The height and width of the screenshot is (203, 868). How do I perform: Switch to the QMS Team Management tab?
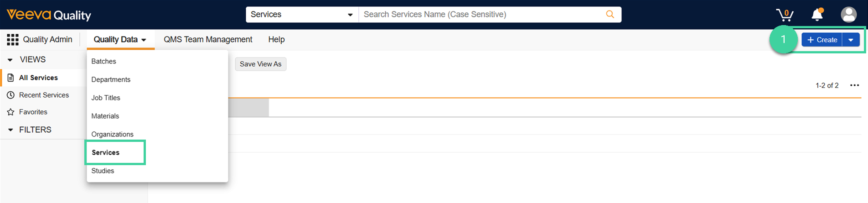click(208, 40)
